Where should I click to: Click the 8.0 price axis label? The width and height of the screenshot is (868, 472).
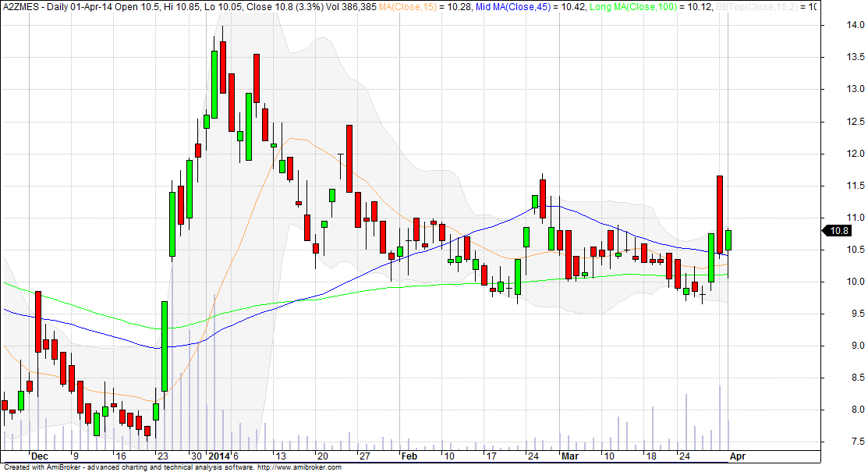[x=859, y=410]
